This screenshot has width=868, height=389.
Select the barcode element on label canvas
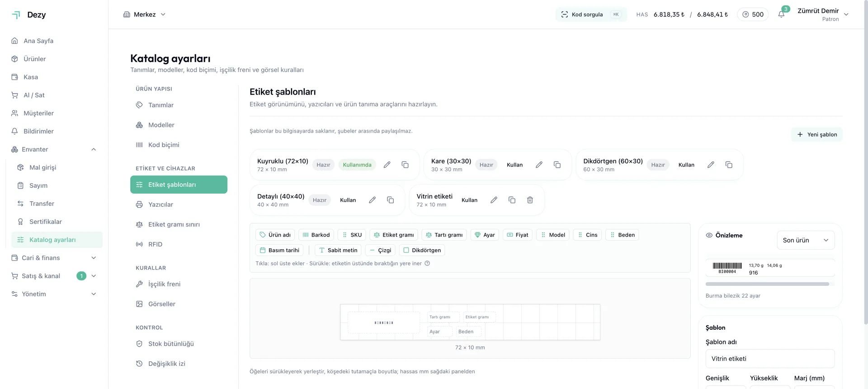click(x=384, y=323)
